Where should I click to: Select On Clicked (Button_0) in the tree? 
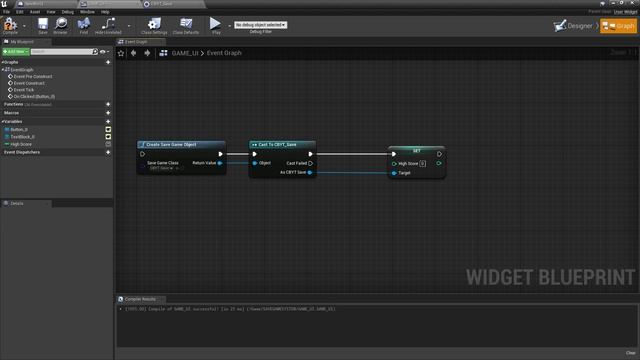(34, 97)
